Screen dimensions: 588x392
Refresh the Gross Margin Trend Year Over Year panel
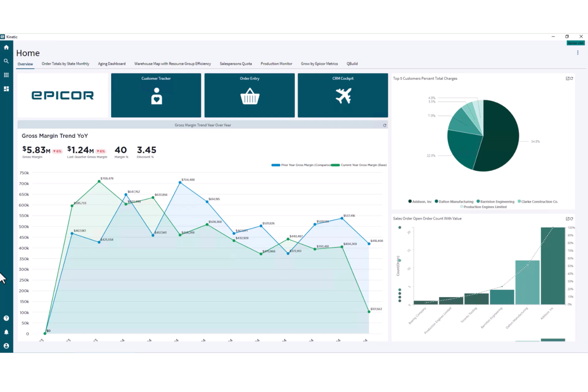385,125
